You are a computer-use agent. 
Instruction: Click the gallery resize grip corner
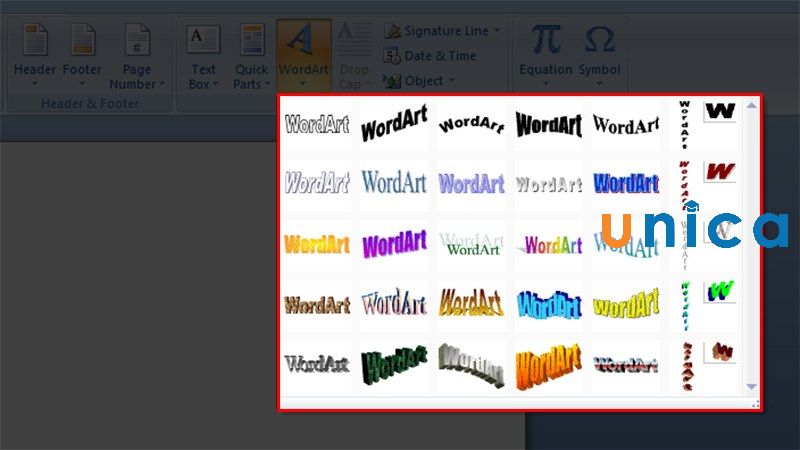[x=756, y=404]
